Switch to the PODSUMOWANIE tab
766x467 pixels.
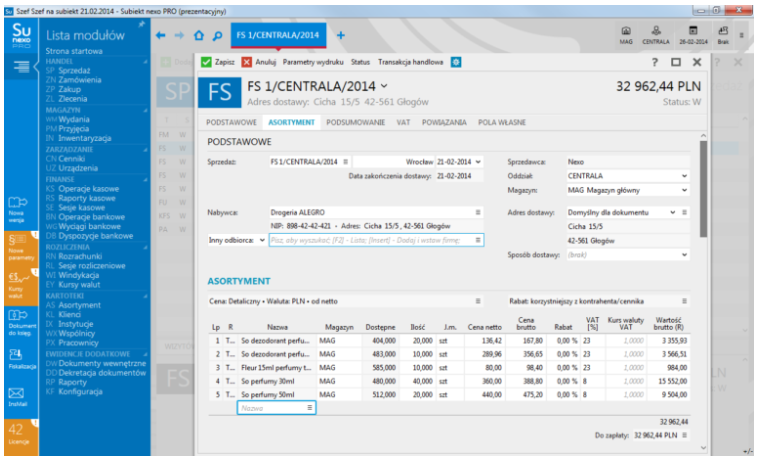pos(356,123)
